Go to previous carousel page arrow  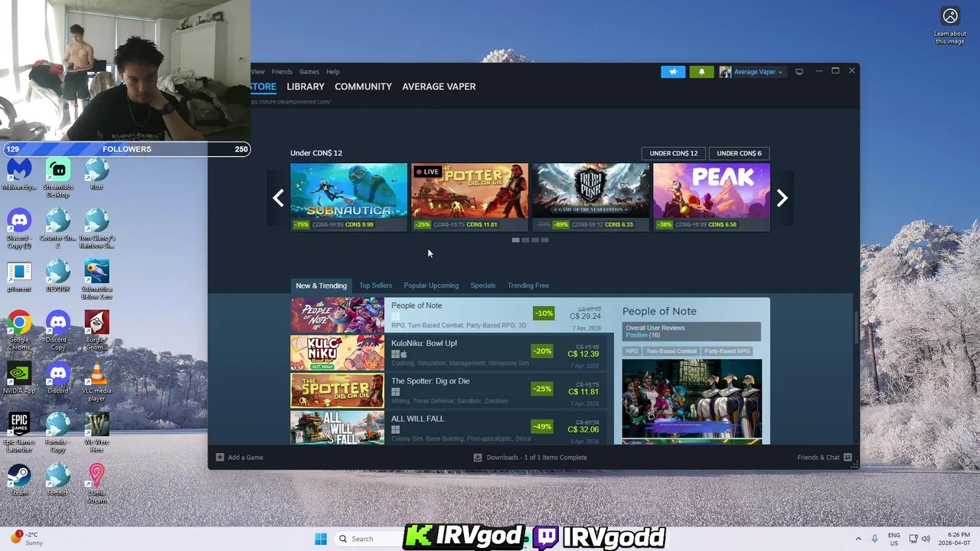click(278, 198)
